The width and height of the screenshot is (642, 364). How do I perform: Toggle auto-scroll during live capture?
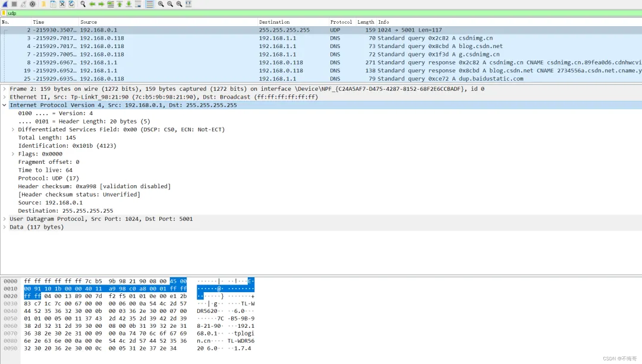(x=138, y=4)
